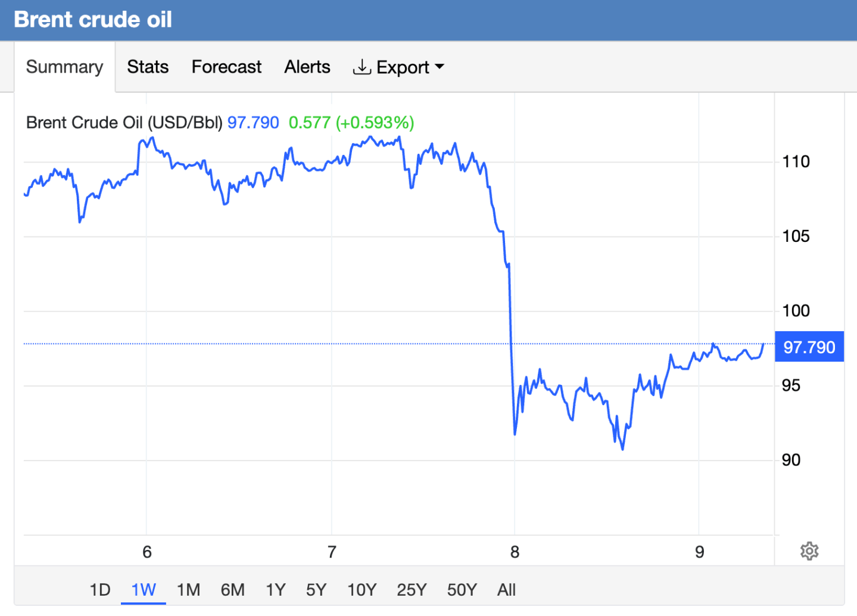Set chart range to 5Y
The height and width of the screenshot is (616, 857).
(x=316, y=590)
